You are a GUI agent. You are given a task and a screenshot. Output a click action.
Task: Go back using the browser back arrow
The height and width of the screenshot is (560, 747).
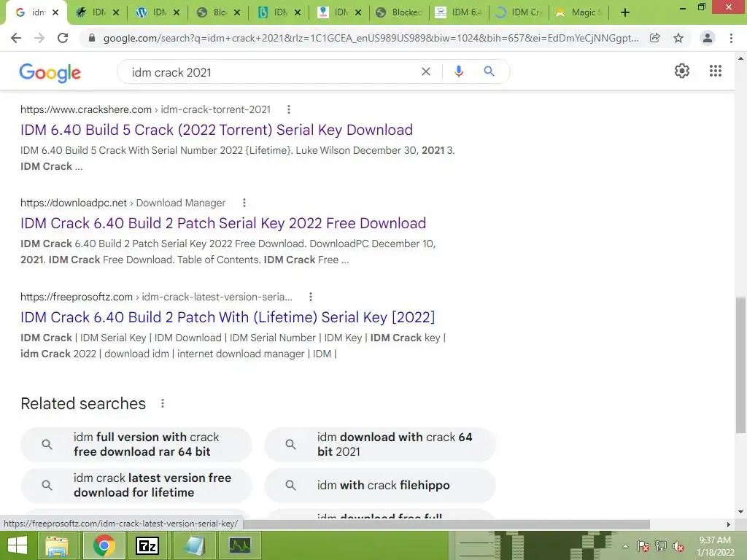click(x=16, y=38)
